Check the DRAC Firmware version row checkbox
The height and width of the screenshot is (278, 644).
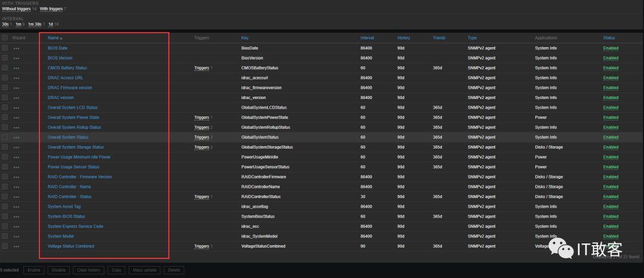[x=5, y=88]
